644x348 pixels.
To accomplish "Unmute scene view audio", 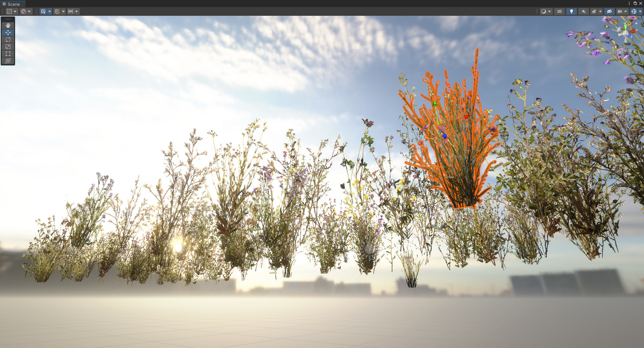I will 584,11.
